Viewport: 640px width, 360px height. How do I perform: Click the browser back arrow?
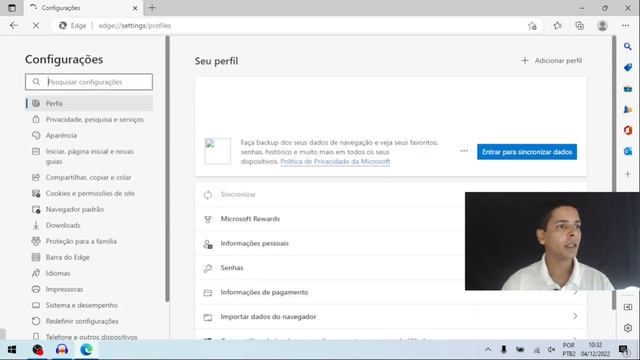point(14,26)
